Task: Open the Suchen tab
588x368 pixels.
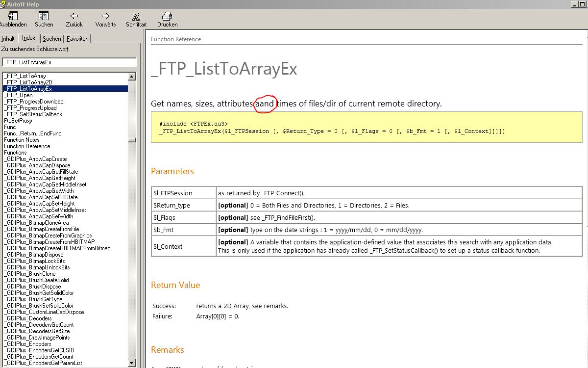Action: tap(52, 39)
